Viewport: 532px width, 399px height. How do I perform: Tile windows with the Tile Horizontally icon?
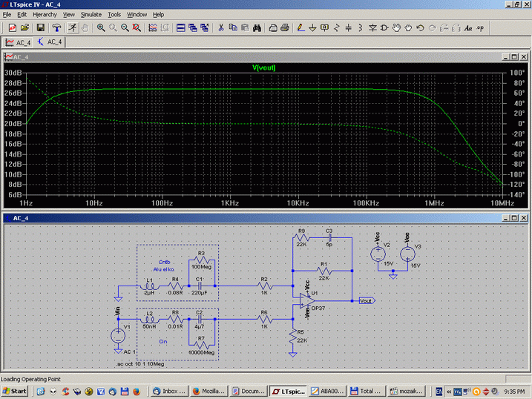[181, 27]
